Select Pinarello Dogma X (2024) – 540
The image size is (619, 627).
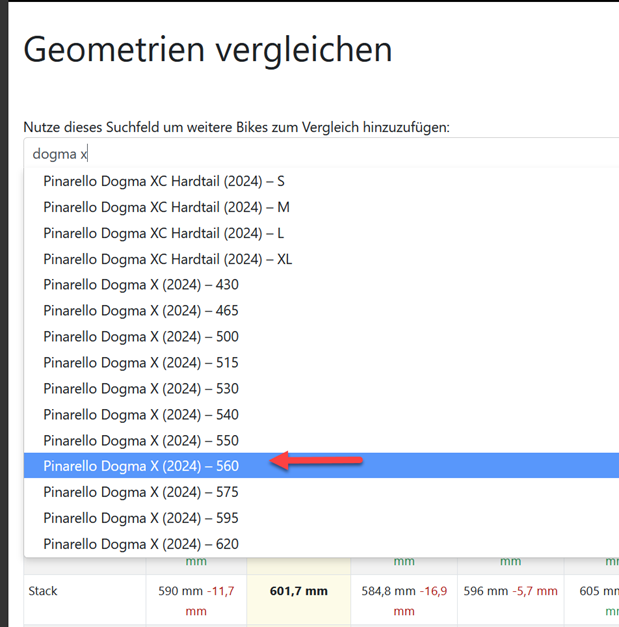pyautogui.click(x=141, y=415)
